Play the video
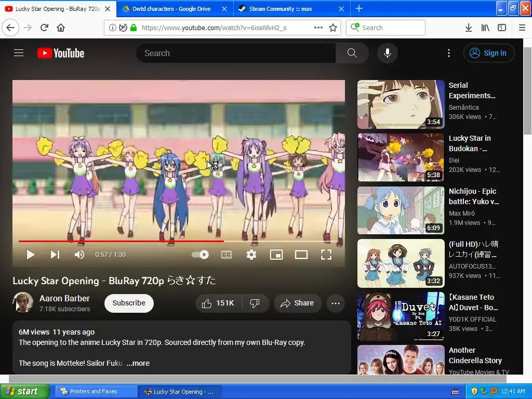This screenshot has width=532, height=399. pyautogui.click(x=30, y=255)
